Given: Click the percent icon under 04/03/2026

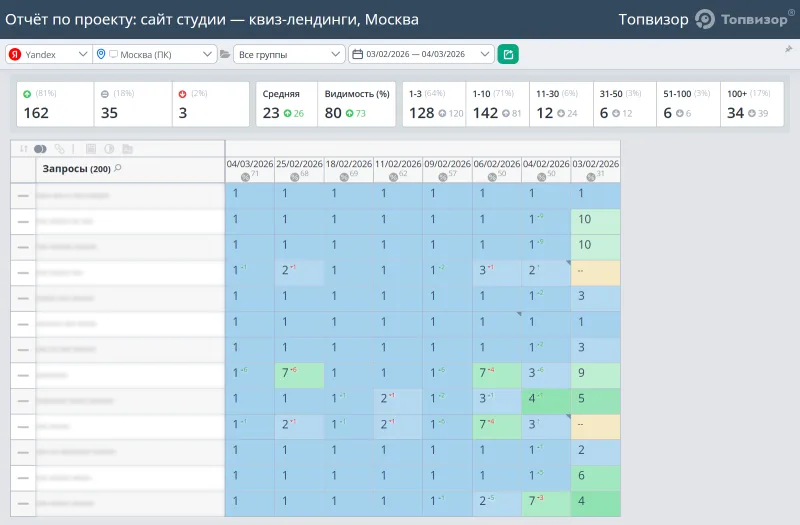Looking at the screenshot, I should (x=245, y=177).
